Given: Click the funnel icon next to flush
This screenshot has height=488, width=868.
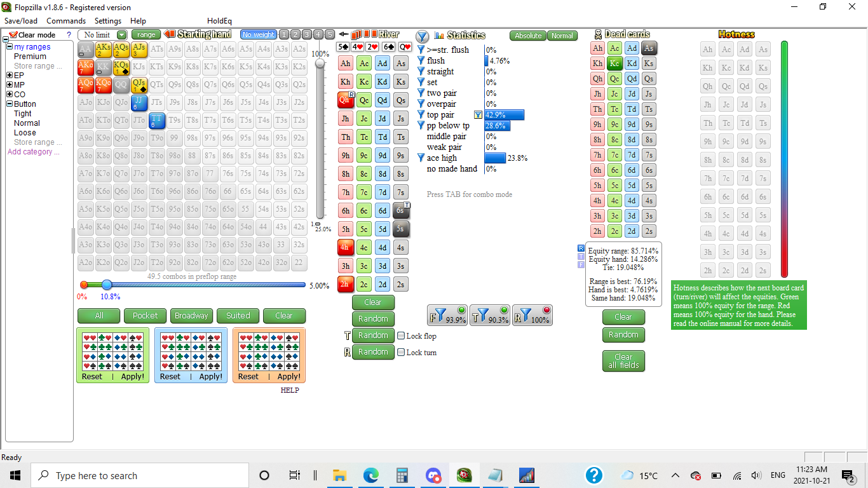Looking at the screenshot, I should (x=421, y=61).
